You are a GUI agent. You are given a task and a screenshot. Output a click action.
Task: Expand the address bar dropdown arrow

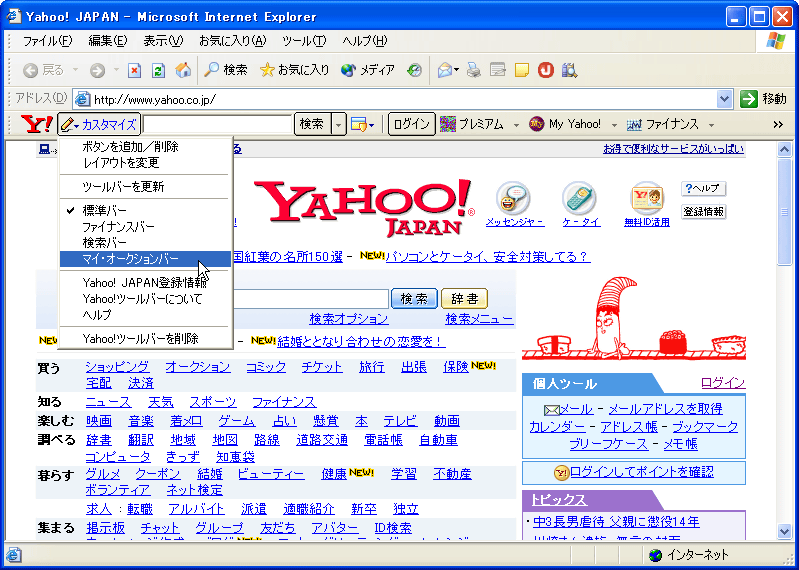[x=724, y=99]
